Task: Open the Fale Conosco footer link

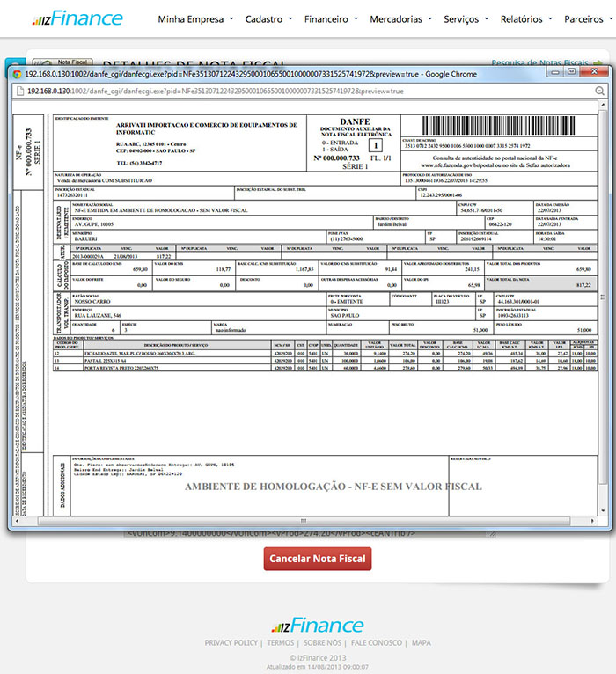Action: 377,643
